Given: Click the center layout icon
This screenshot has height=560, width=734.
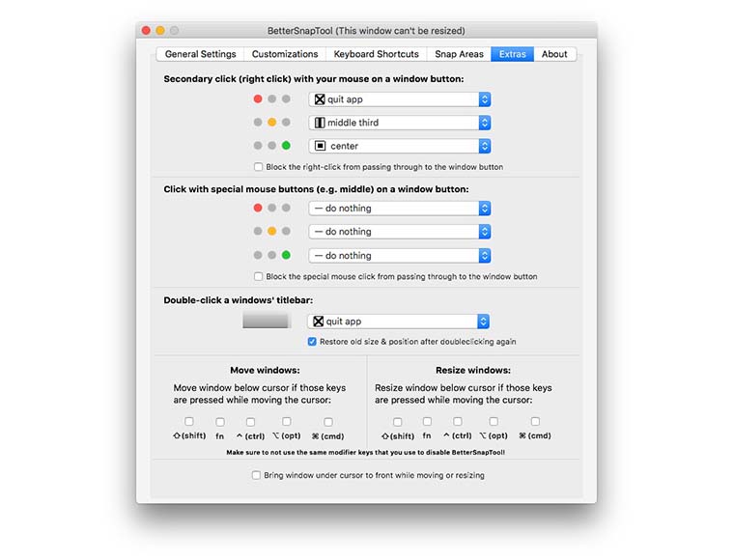Looking at the screenshot, I should click(321, 146).
